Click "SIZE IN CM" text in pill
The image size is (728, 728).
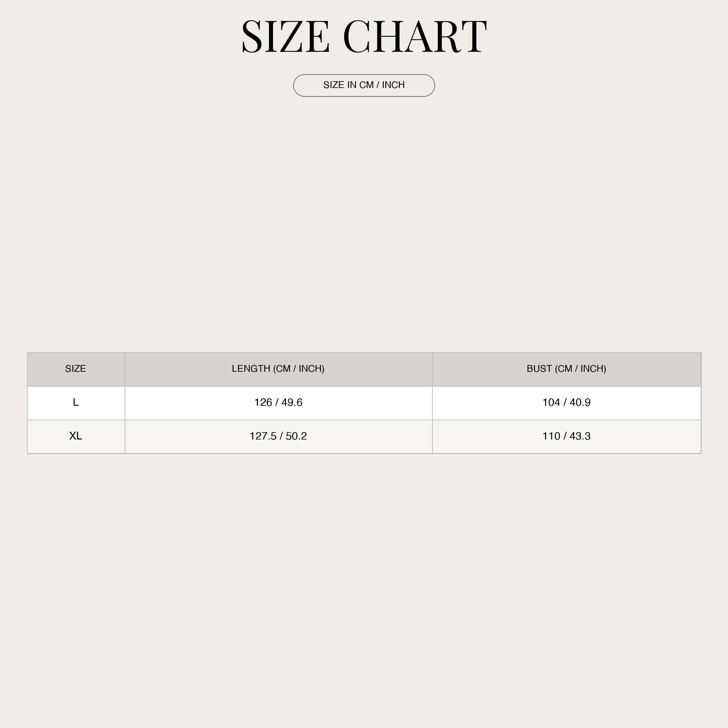click(348, 85)
